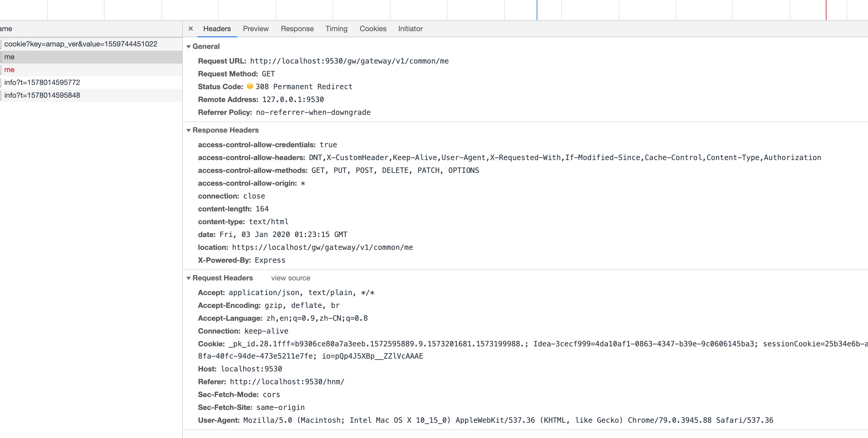The width and height of the screenshot is (868, 438).
Task: Select the Headers tab
Action: pos(217,29)
